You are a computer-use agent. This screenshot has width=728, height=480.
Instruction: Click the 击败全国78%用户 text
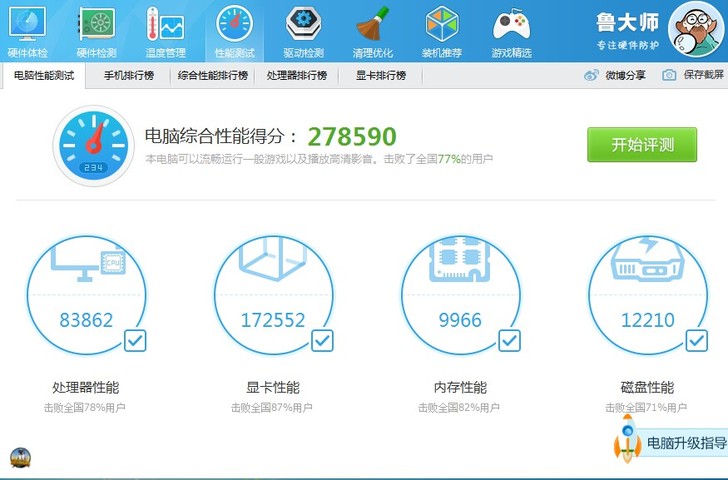pos(84,408)
